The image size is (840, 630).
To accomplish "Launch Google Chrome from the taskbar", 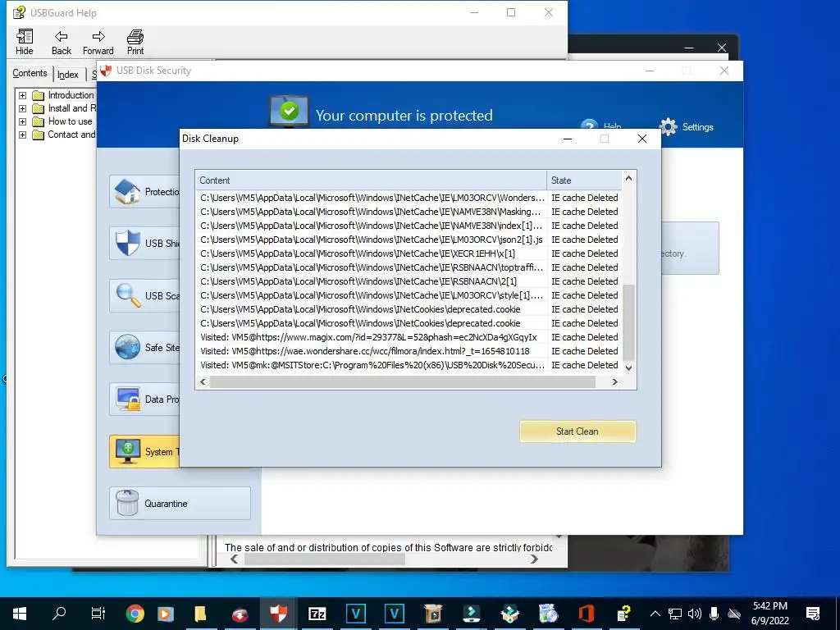I will pos(135,614).
